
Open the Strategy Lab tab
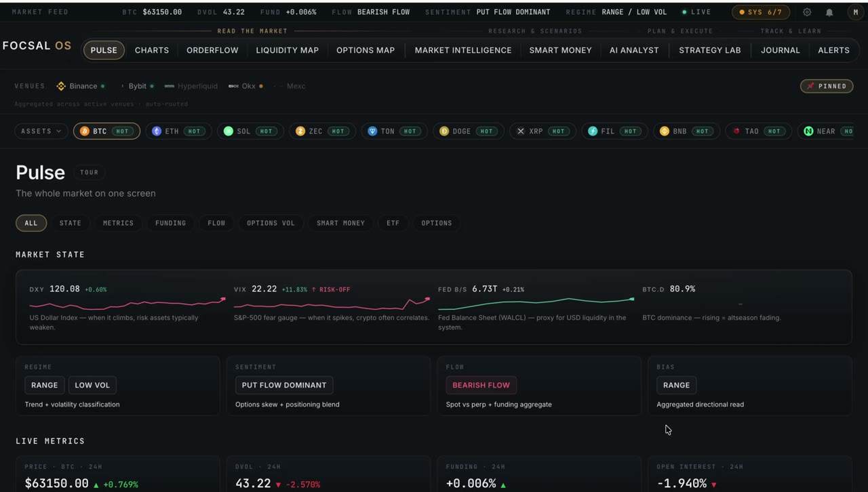tap(710, 50)
